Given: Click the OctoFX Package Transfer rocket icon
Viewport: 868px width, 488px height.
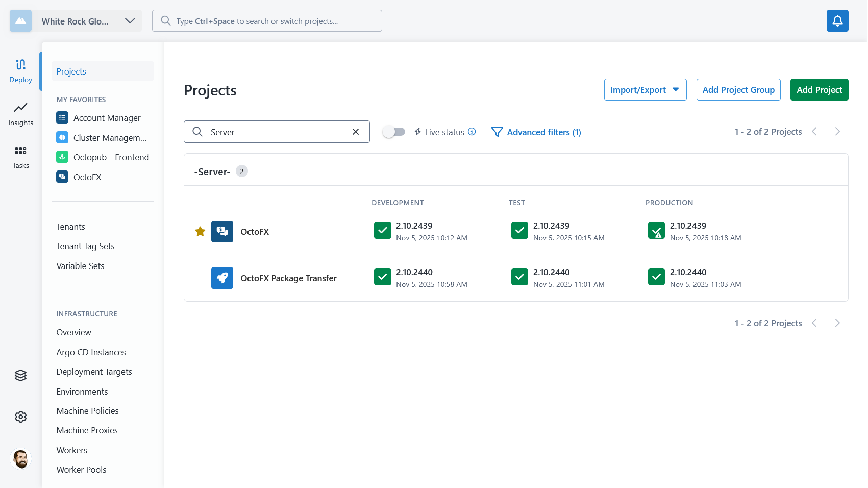Looking at the screenshot, I should [x=222, y=278].
